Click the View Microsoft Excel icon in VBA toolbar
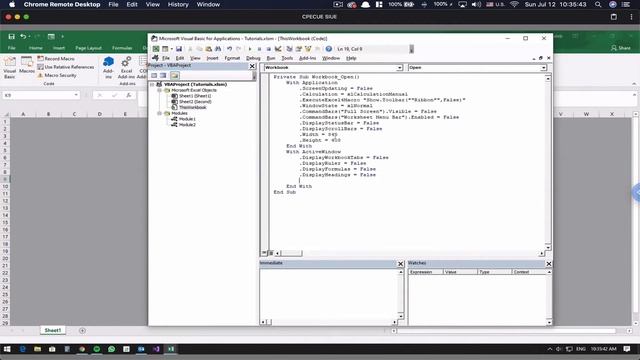The width and height of the screenshot is (640, 360). pyautogui.click(x=156, y=49)
